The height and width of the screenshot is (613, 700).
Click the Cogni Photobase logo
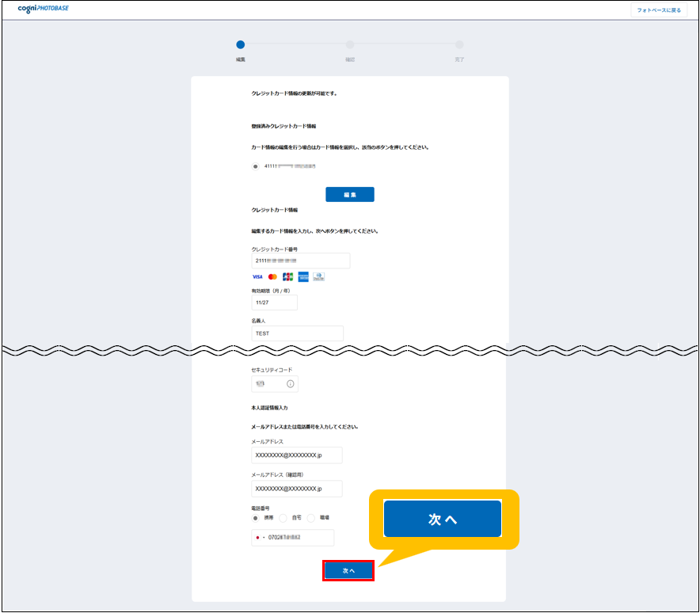click(44, 10)
